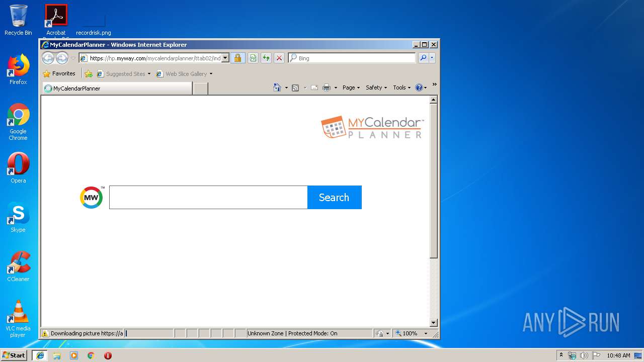Click Unknown Zone Protected Mode text
Screen dimensions: 644x362
click(292, 333)
